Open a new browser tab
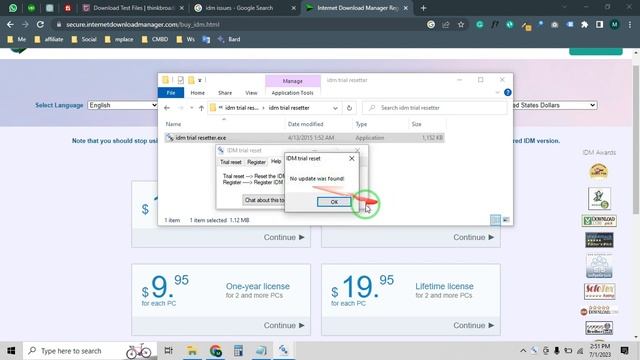The image size is (640, 360). [x=423, y=8]
